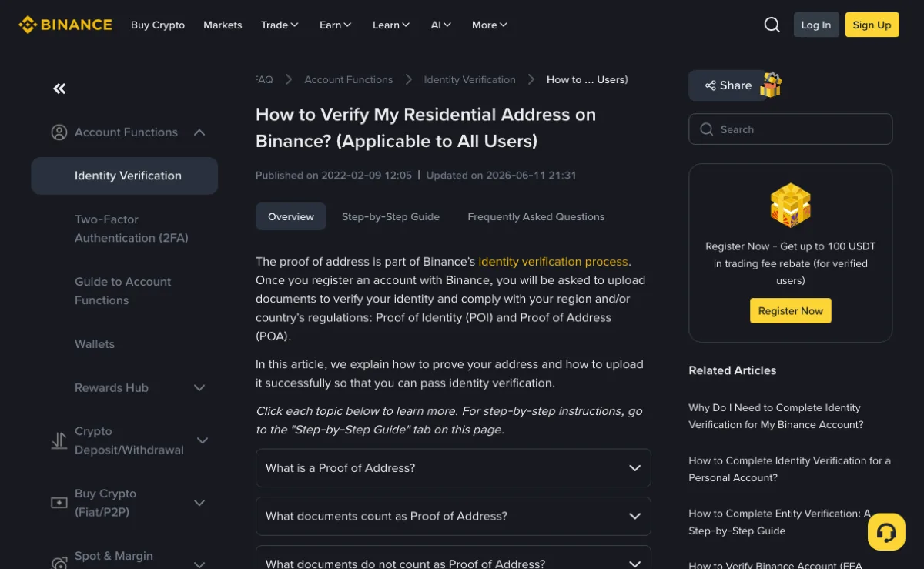924x569 pixels.
Task: Click 'Updated on 2026-06-11 21:31' text
Action: [x=501, y=176]
